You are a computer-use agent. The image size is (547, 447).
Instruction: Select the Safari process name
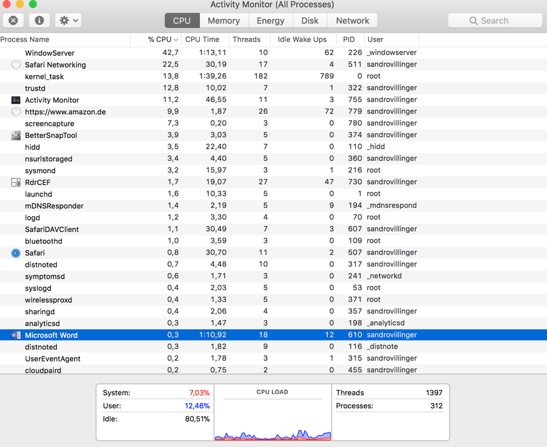(35, 253)
